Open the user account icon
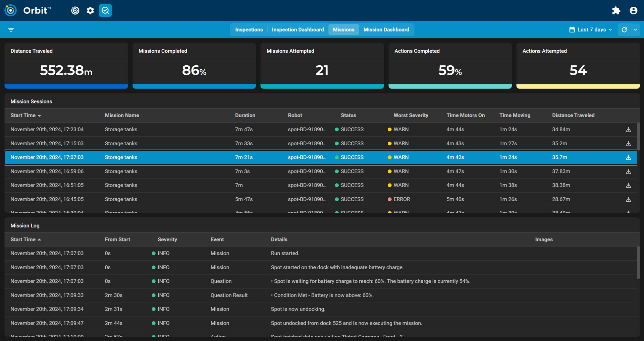 pyautogui.click(x=633, y=11)
